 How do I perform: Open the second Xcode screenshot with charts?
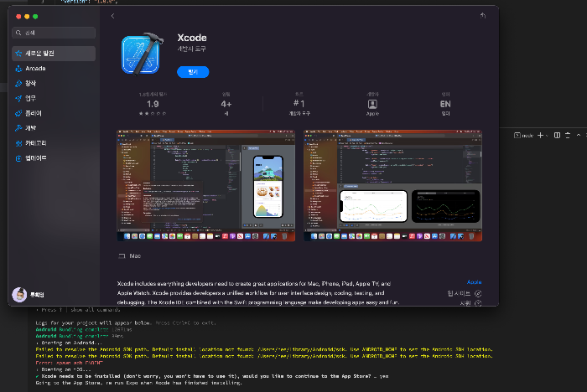(392, 185)
